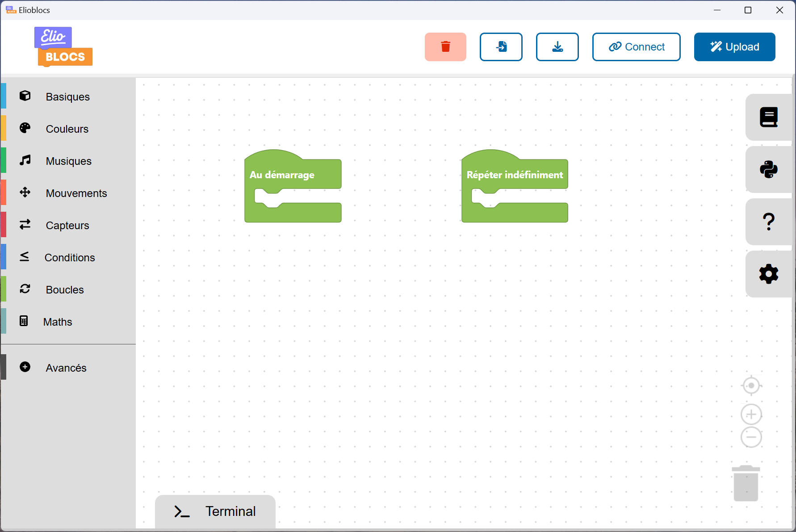796x532 pixels.
Task: Open help with the question mark icon
Action: coord(768,222)
